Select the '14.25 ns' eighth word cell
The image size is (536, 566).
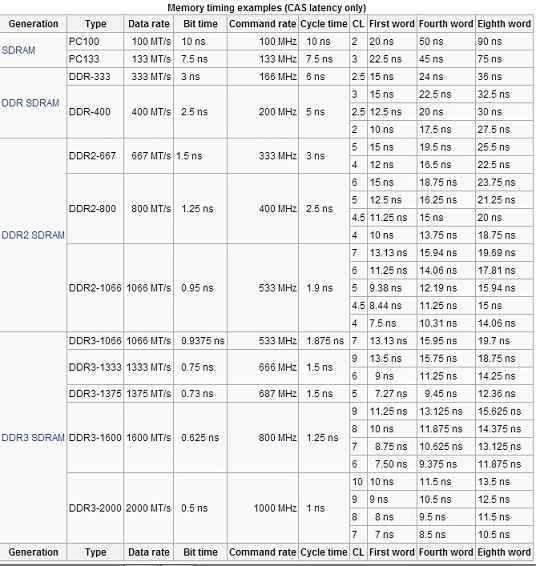pyautogui.click(x=504, y=376)
